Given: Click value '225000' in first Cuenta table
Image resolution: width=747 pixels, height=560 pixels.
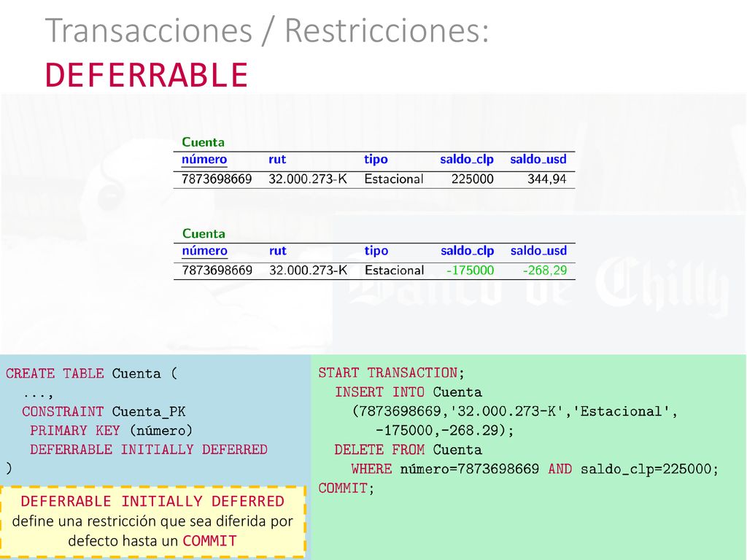Looking at the screenshot, I should [x=472, y=179].
